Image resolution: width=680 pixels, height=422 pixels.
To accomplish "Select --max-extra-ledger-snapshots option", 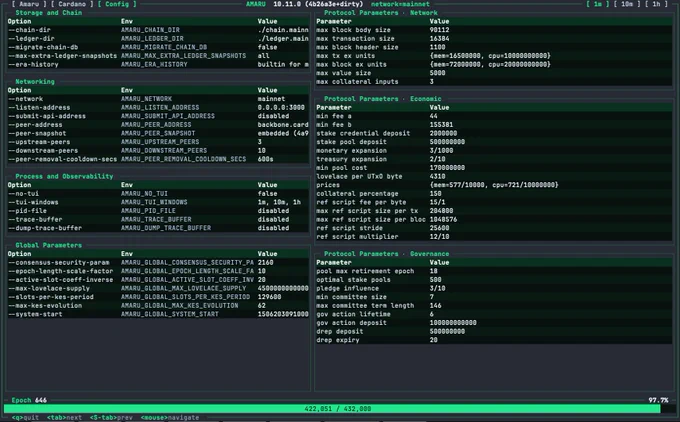I will tap(62, 56).
